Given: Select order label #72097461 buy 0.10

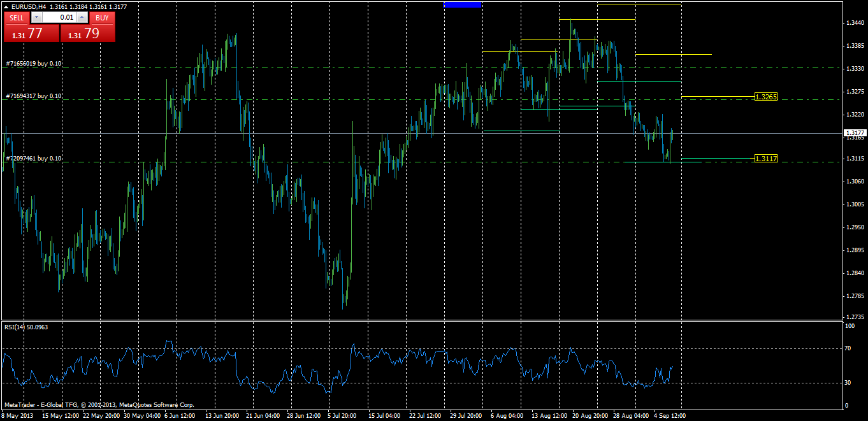Looking at the screenshot, I should click(x=33, y=158).
